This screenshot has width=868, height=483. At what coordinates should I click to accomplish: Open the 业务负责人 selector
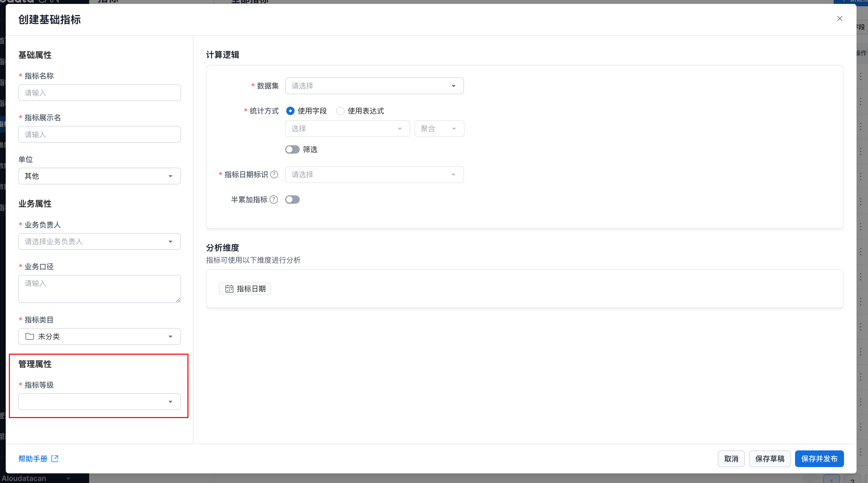point(99,242)
